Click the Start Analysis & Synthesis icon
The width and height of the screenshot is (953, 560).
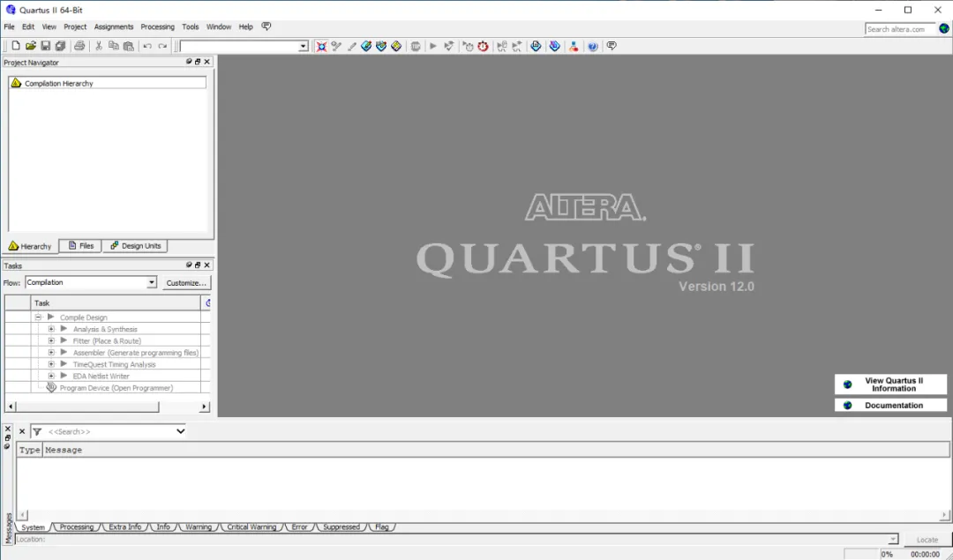coord(448,46)
